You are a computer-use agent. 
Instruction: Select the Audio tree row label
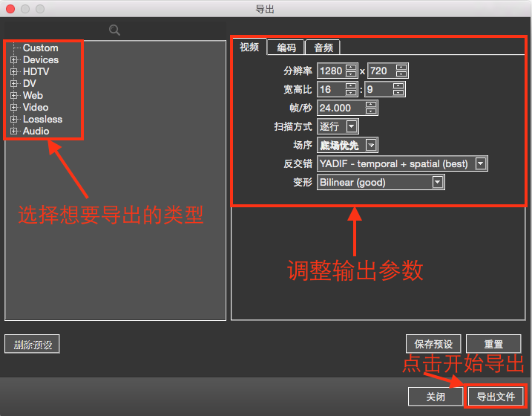tap(36, 131)
